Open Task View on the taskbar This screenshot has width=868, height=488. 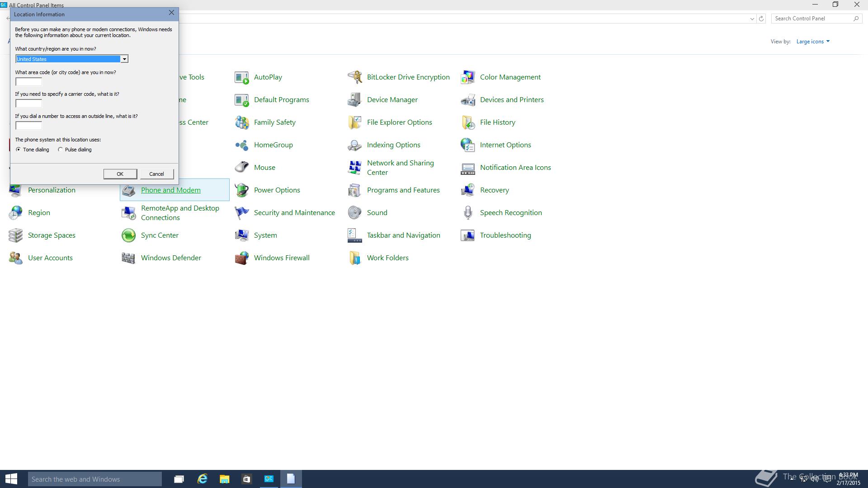pos(179,479)
